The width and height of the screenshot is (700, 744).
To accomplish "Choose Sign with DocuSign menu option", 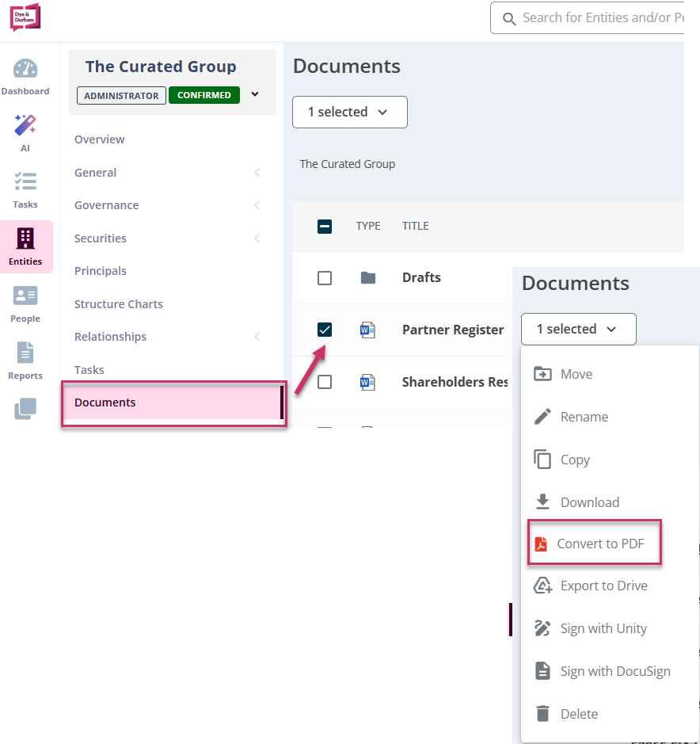I will pyautogui.click(x=610, y=671).
